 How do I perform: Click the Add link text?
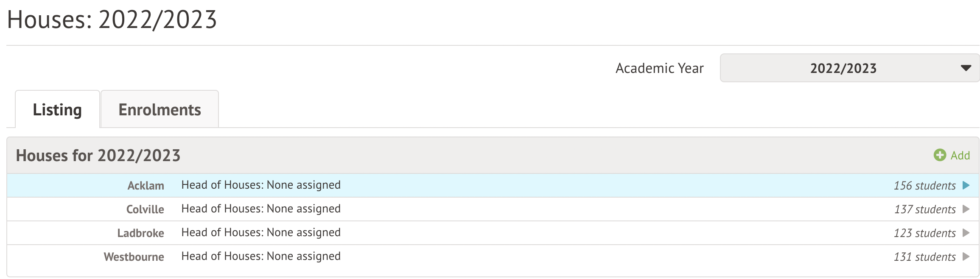click(x=960, y=156)
